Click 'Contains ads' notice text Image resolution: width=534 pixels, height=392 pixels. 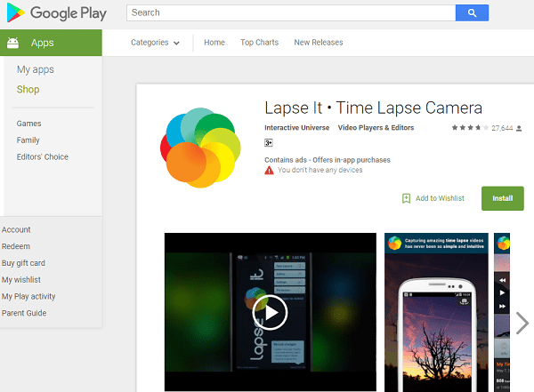pyautogui.click(x=286, y=160)
